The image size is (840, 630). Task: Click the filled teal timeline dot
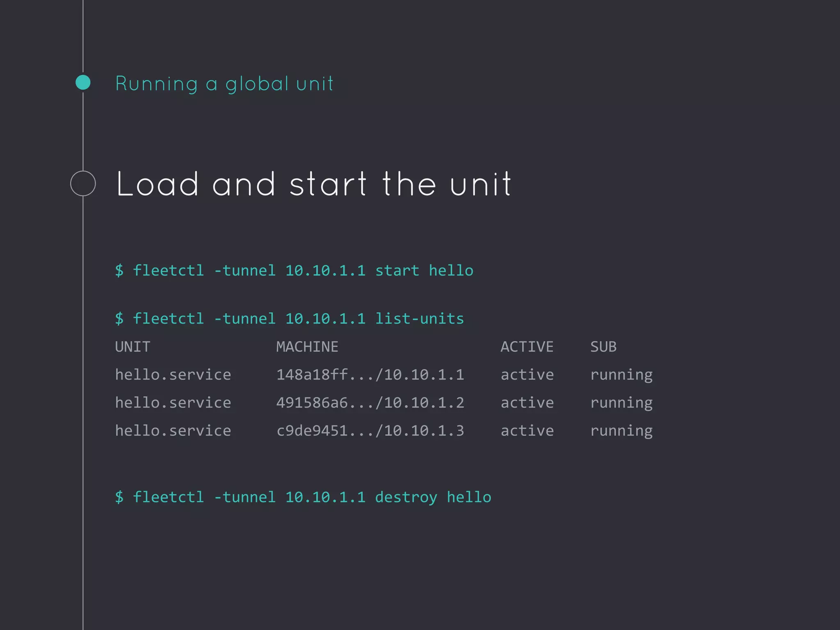coord(83,82)
